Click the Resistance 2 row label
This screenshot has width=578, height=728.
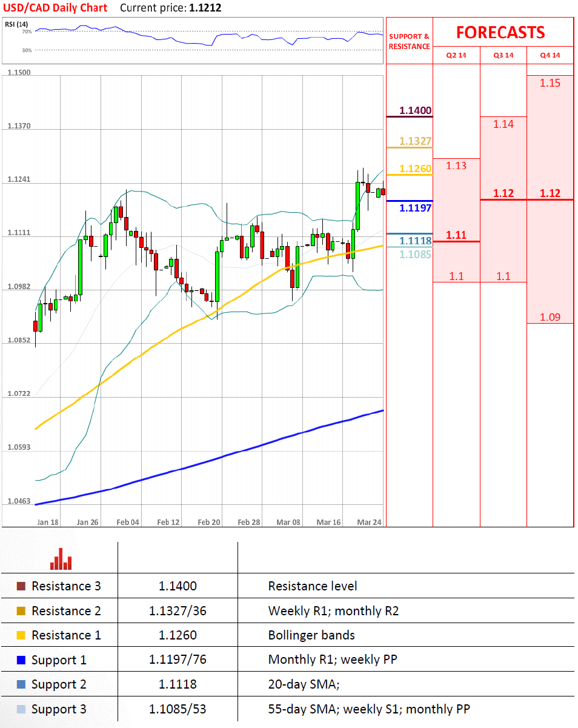click(66, 611)
